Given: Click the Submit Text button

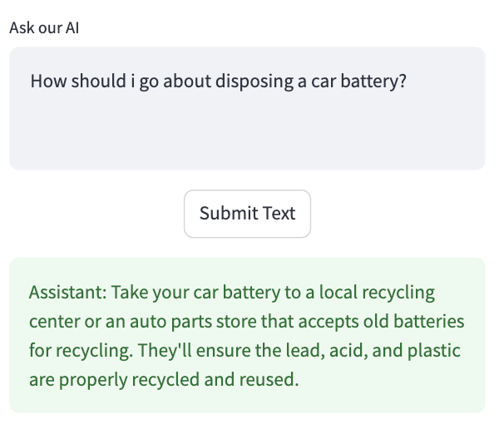Looking at the screenshot, I should coord(247,214).
